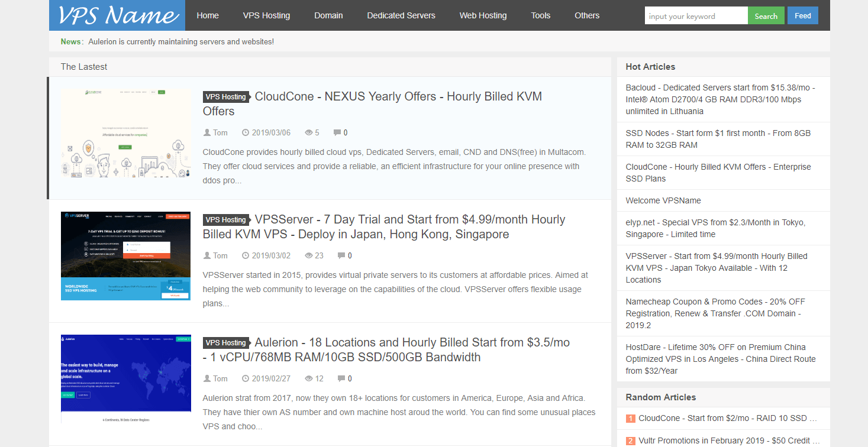868x447 pixels.
Task: Open Namecheap Coupon & Promo Codes article
Action: pos(715,313)
